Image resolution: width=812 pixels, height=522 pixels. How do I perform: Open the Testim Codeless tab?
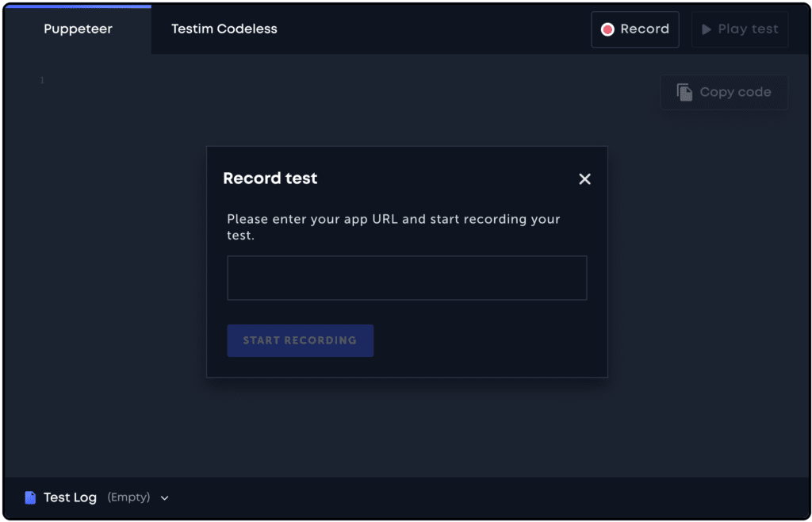(x=224, y=29)
